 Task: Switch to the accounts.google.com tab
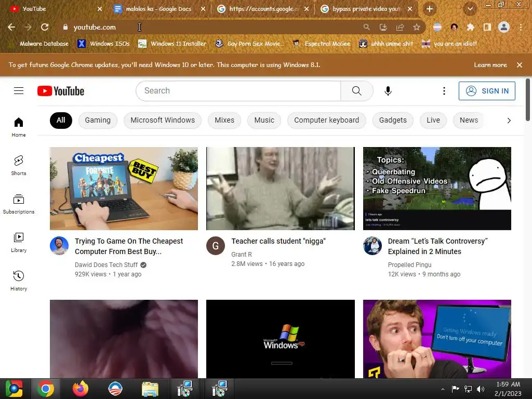[262, 9]
